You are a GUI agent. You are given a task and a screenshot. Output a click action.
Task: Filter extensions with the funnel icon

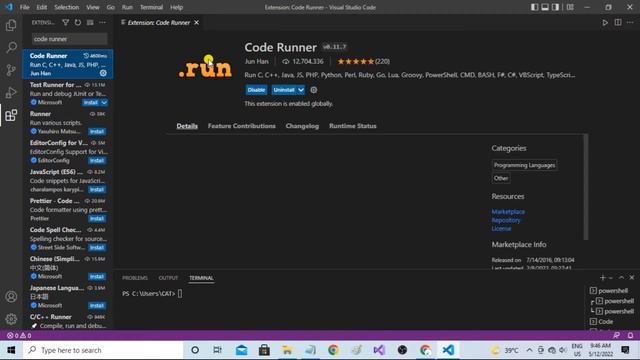click(65, 22)
